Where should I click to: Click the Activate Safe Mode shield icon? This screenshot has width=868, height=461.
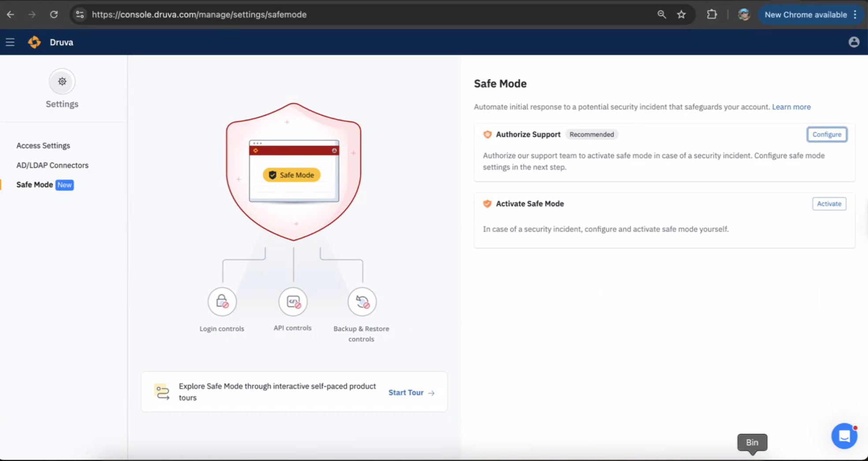coord(487,203)
